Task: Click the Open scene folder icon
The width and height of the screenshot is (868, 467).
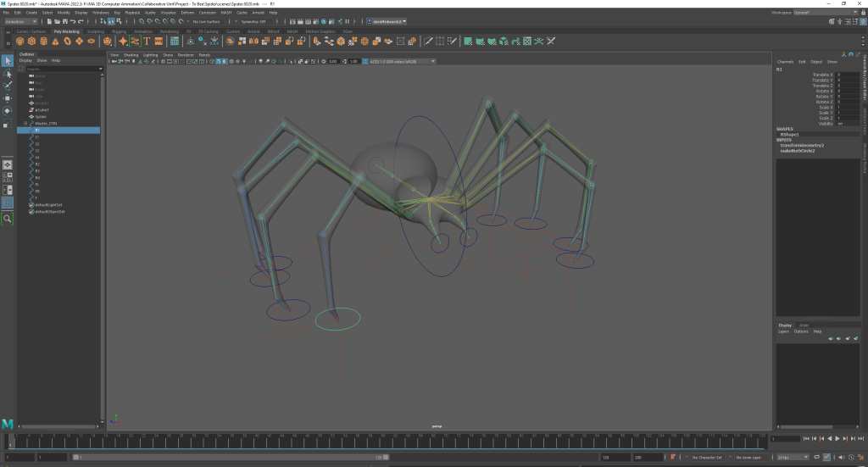Action: tap(57, 21)
